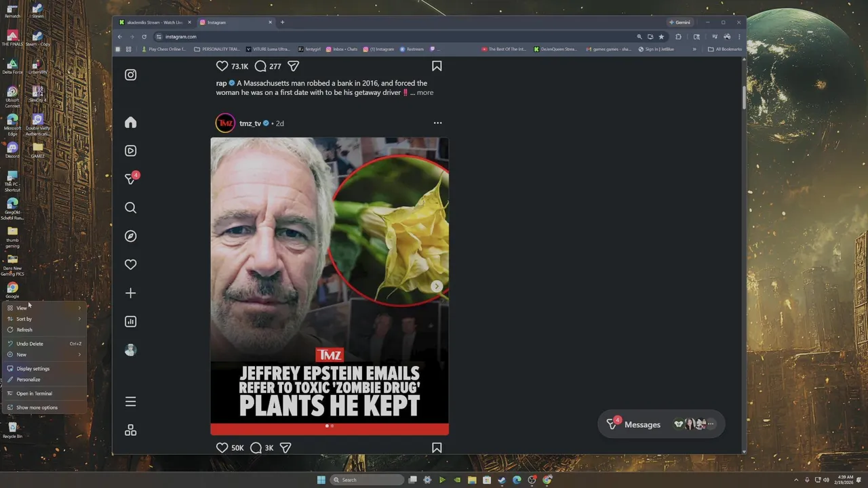Open Gemini button in Chrome
The height and width of the screenshot is (488, 868).
(679, 22)
